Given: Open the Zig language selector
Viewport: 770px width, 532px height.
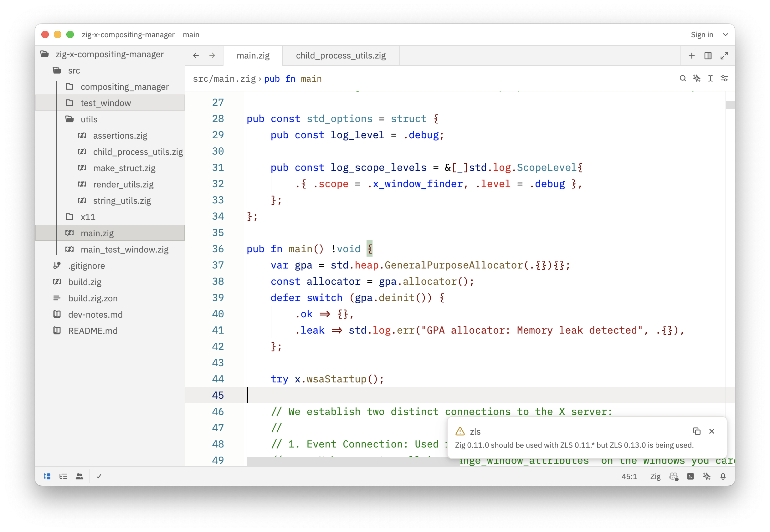Looking at the screenshot, I should click(x=655, y=476).
